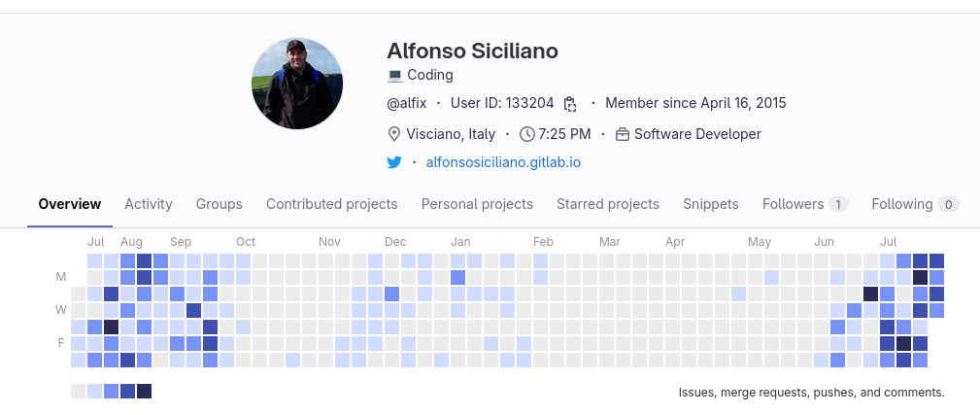
Task: Open the Contributed projects tab
Action: [x=332, y=204]
